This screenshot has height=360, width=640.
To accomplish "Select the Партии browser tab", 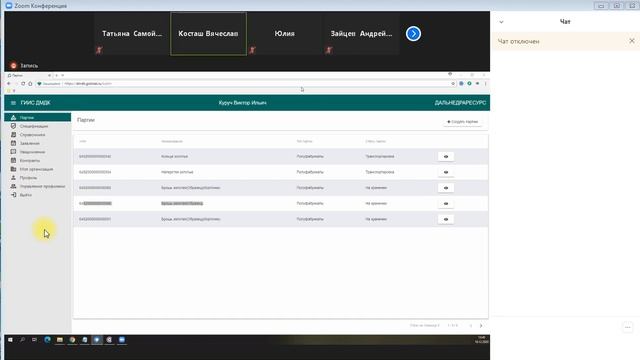I will (x=29, y=76).
